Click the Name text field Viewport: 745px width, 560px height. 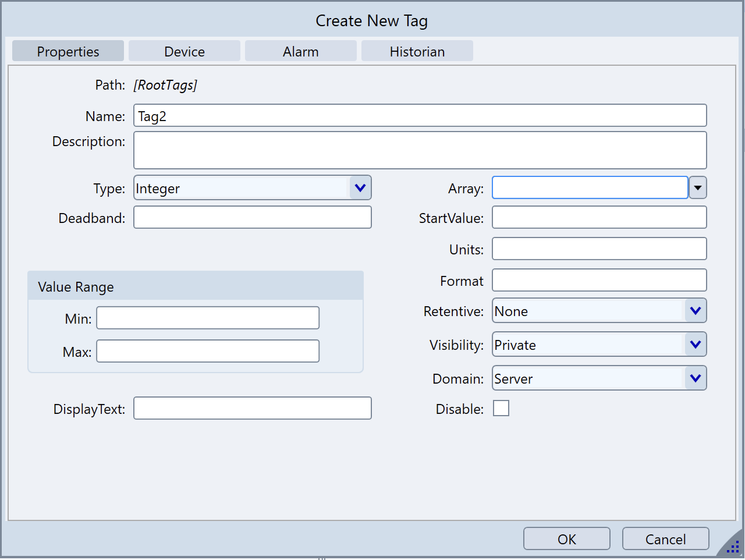point(420,116)
